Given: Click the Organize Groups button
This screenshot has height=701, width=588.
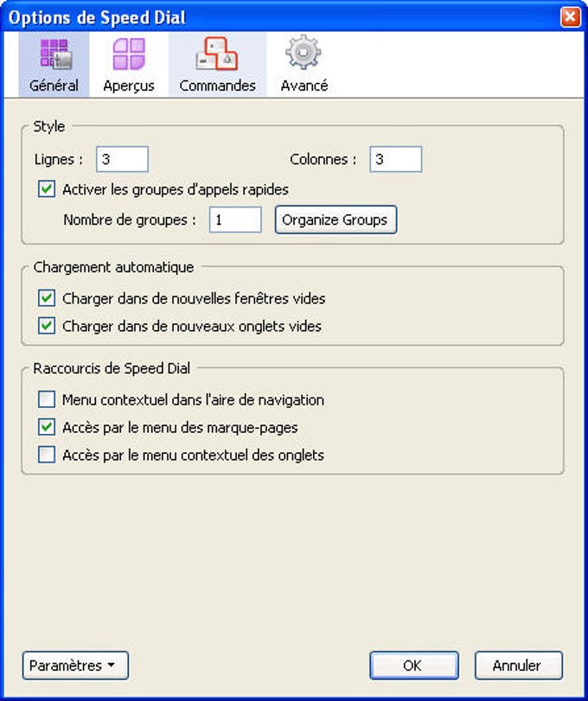Looking at the screenshot, I should (x=336, y=220).
